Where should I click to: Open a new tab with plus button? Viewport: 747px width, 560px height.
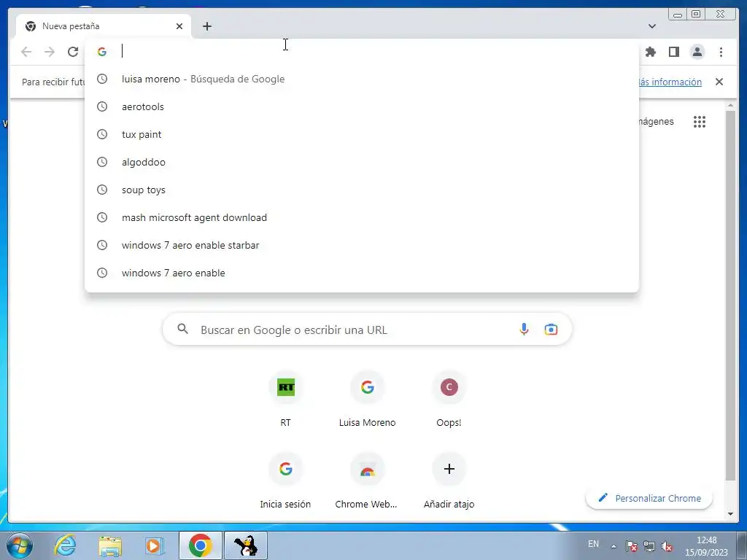tap(206, 26)
